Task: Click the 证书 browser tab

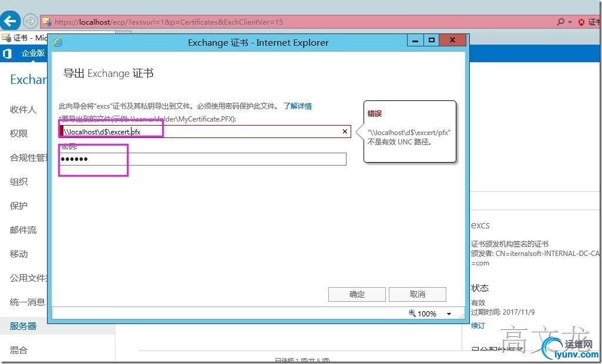Action: click(x=25, y=38)
